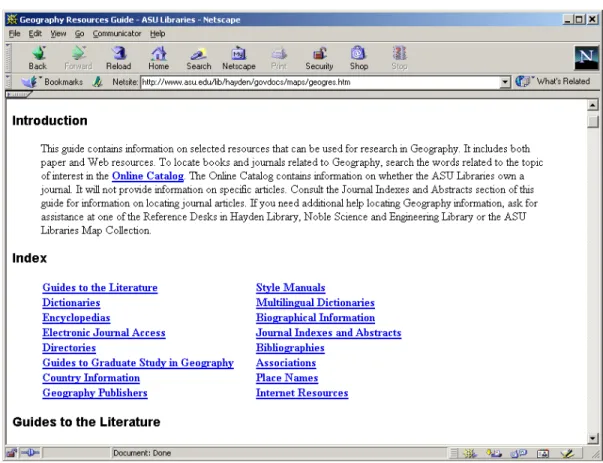
Task: Open the Multilingual Dictionaries link
Action: [x=315, y=303]
